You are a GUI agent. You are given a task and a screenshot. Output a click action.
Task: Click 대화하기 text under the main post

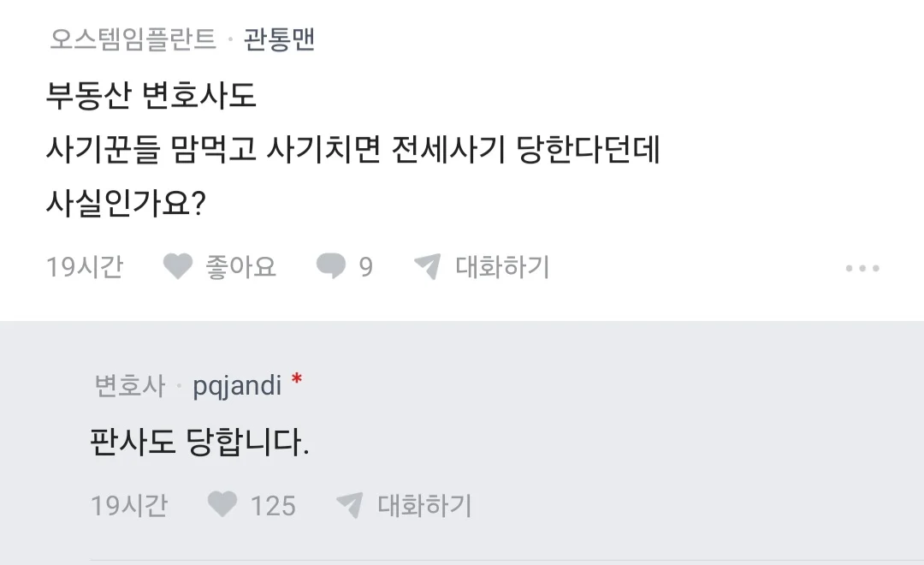point(502,267)
